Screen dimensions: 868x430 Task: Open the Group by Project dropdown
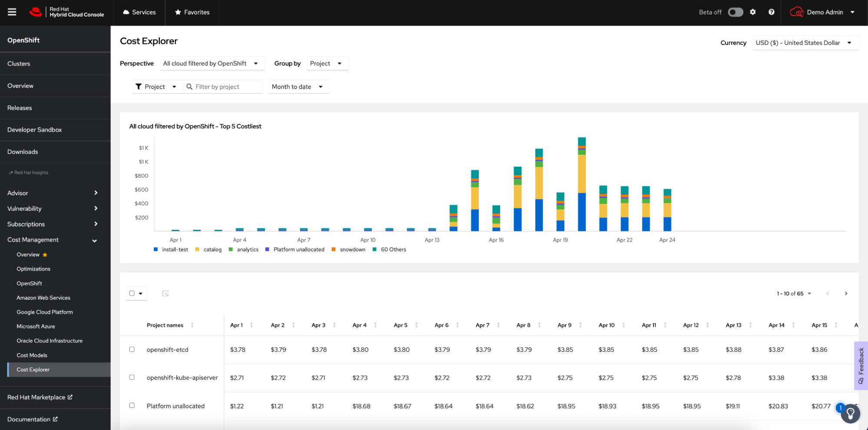(327, 63)
